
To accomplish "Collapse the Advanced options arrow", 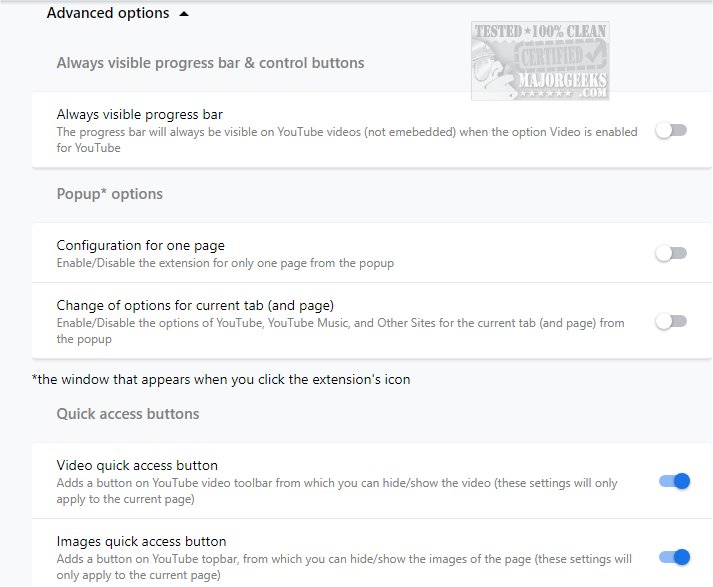I will [184, 14].
